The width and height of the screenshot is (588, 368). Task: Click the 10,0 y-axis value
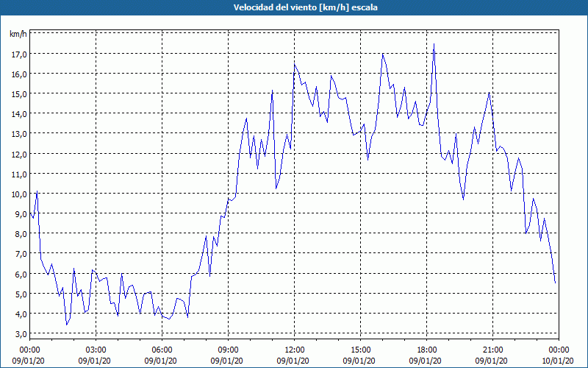pyautogui.click(x=19, y=194)
